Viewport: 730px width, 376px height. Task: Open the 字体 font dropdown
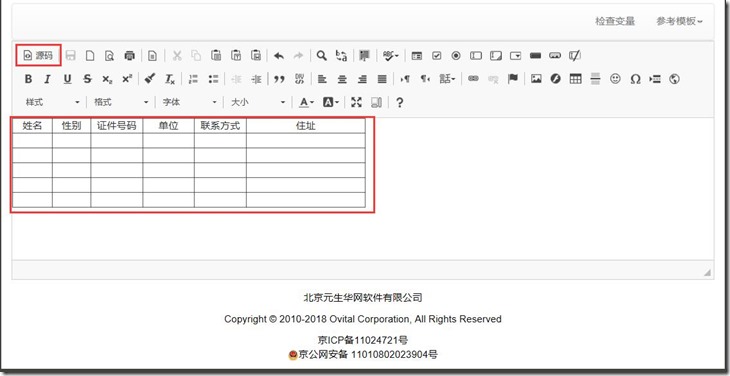(x=189, y=102)
